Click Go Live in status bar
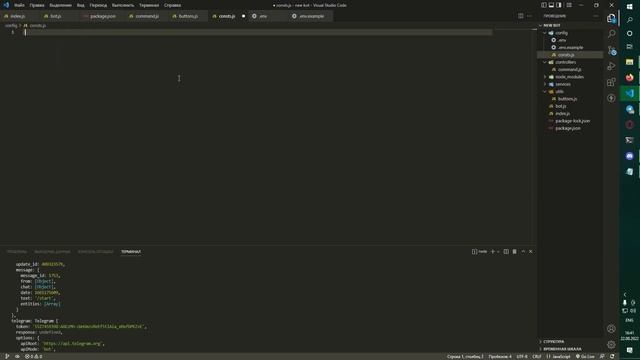The image size is (640, 360). tap(585, 356)
